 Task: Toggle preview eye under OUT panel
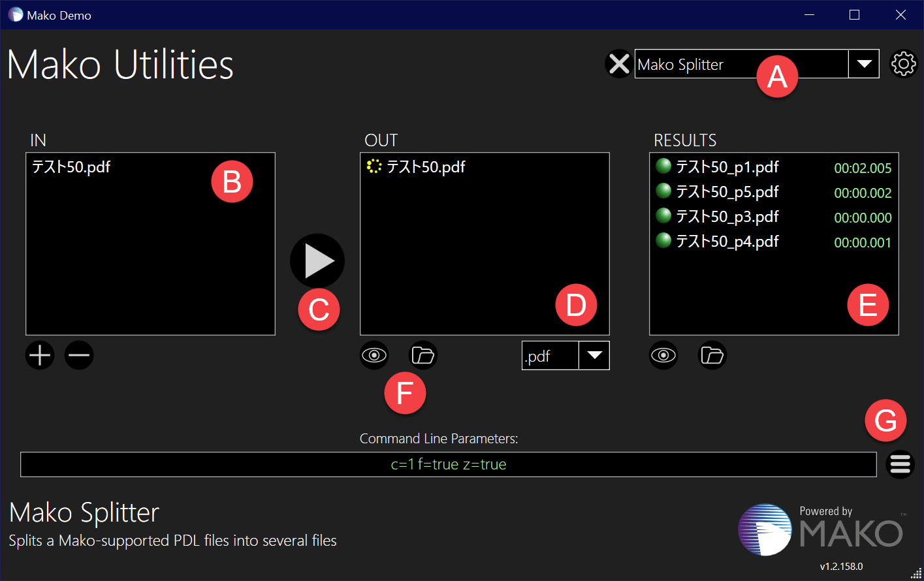click(x=374, y=356)
